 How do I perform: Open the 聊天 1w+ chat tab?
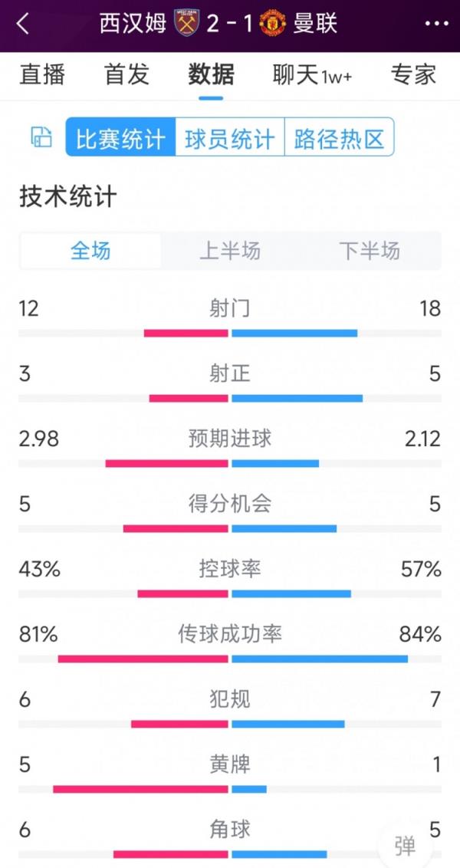[310, 74]
